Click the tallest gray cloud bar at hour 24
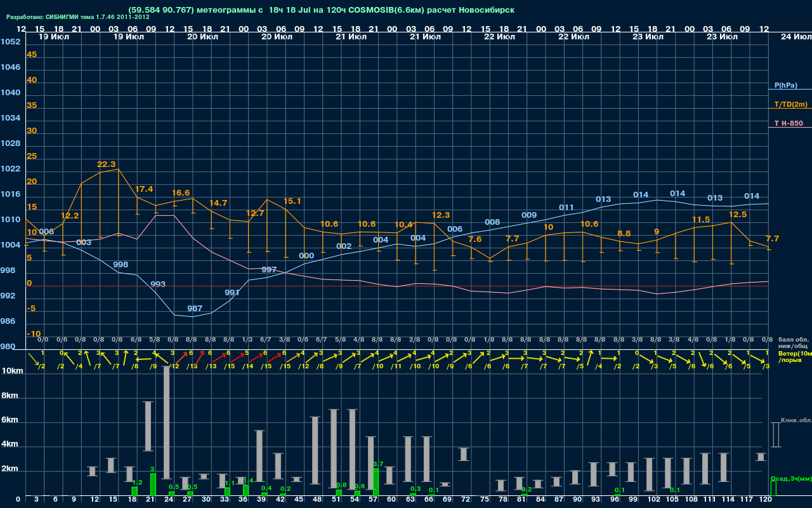Image resolution: width=812 pixels, height=508 pixels. click(x=167, y=422)
